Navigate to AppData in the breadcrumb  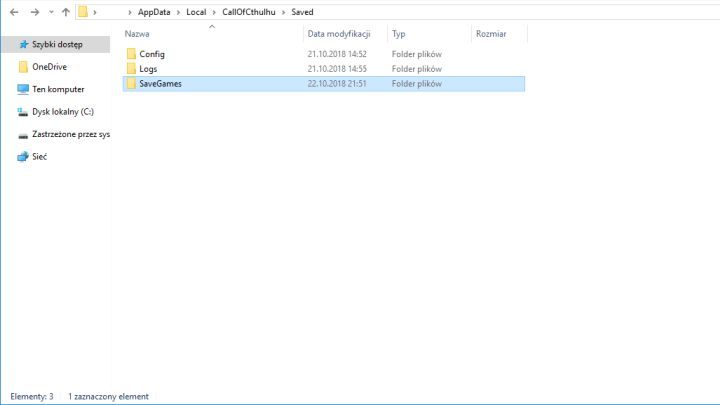(x=155, y=12)
